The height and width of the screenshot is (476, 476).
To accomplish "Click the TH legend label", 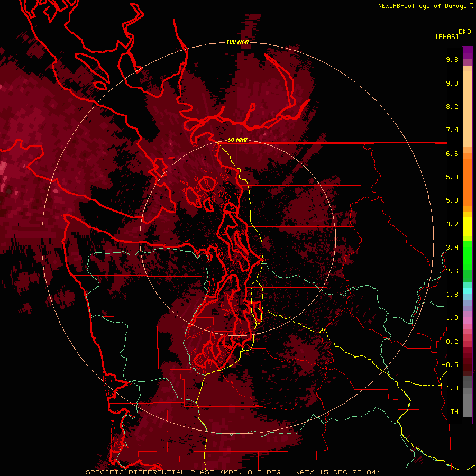I will (x=454, y=412).
